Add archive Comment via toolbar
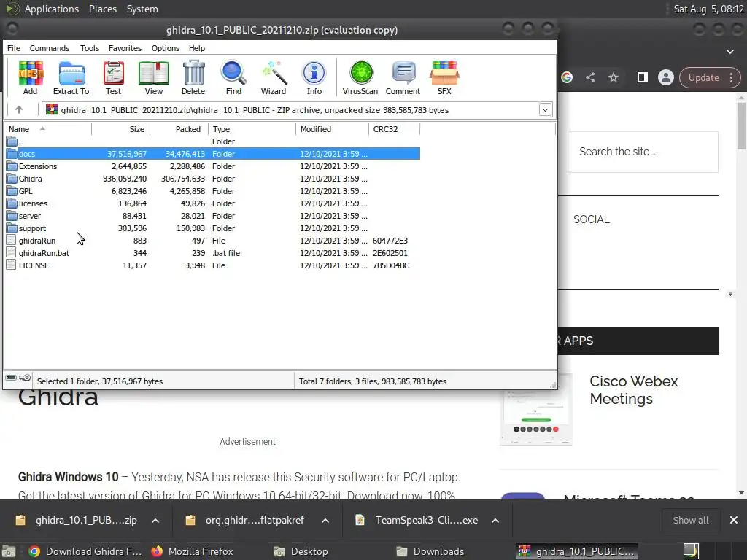This screenshot has height=560, width=747. point(403,77)
